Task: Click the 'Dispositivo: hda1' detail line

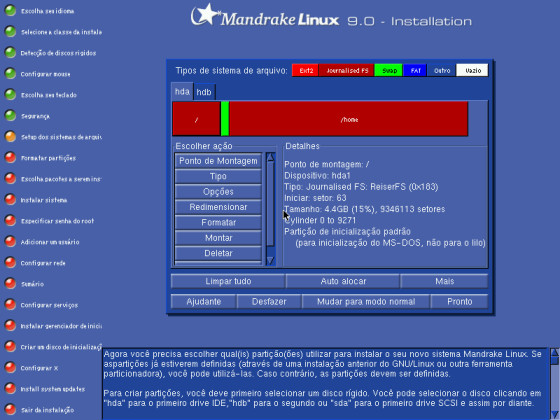Action: point(317,175)
